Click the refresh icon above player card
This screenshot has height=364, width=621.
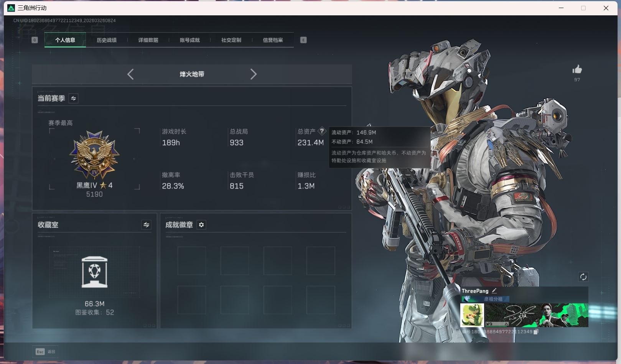[583, 277]
